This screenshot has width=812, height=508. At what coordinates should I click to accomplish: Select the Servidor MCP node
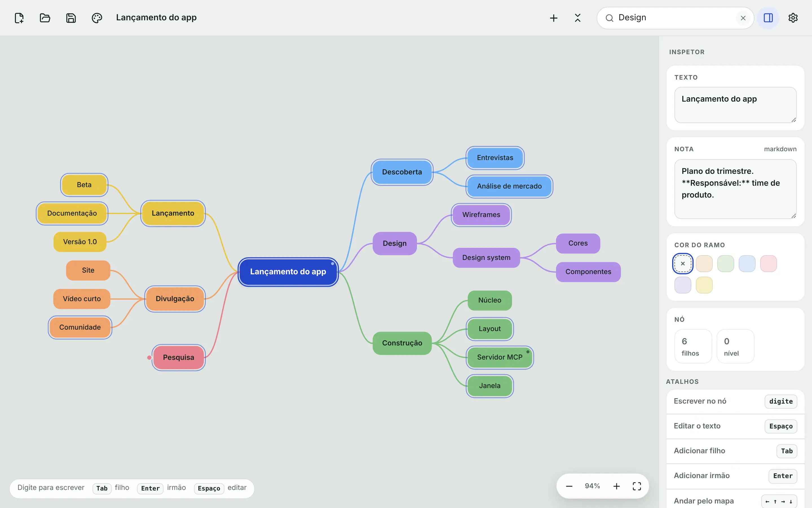[500, 357]
